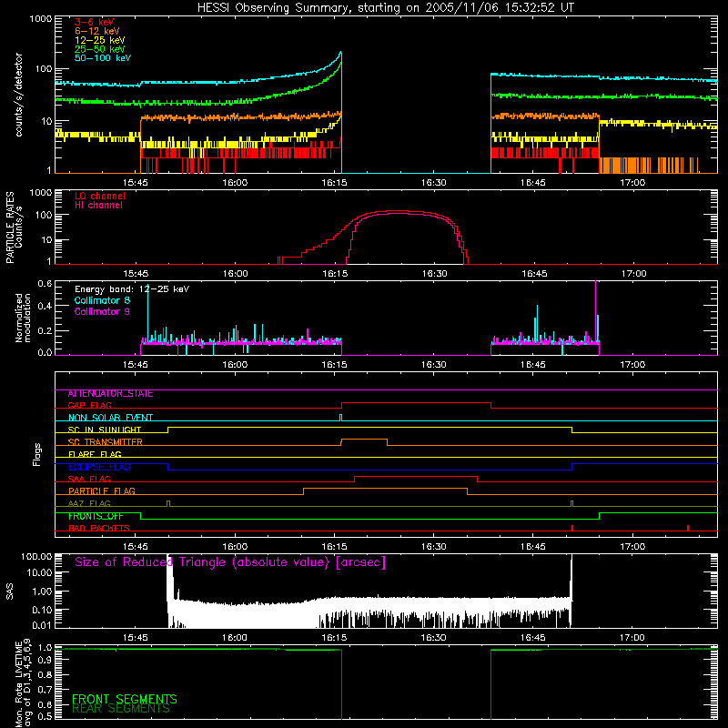728x728 pixels.
Task: Select the Collimator 8 legend entry
Action: coord(102,300)
